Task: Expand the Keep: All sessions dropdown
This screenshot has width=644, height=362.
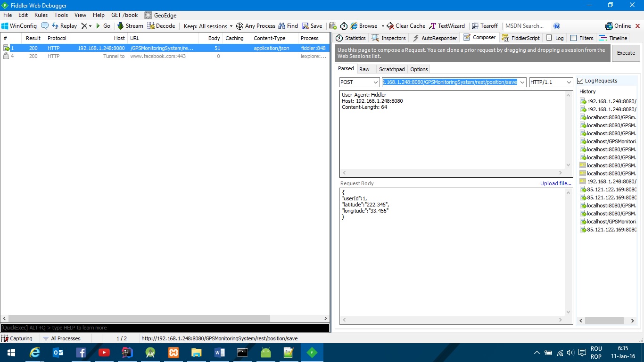Action: 208,26
